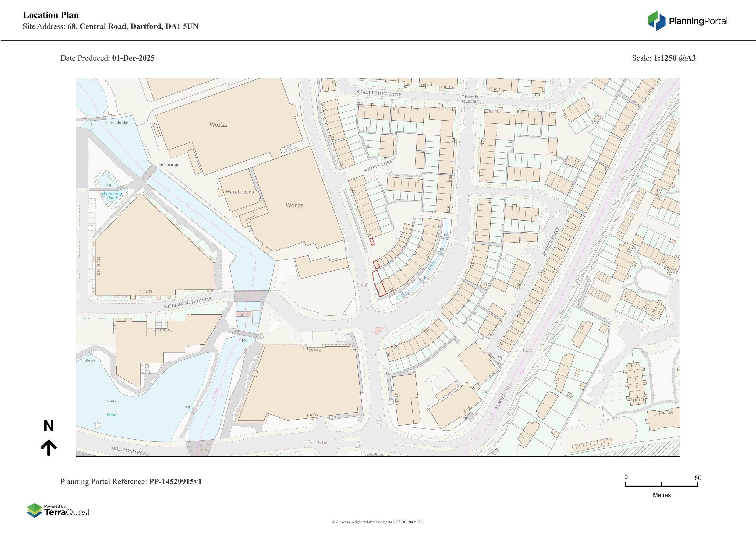Image resolution: width=756 pixels, height=534 pixels.
Task: Click the Balancing Pond label
Action: pyautogui.click(x=112, y=195)
